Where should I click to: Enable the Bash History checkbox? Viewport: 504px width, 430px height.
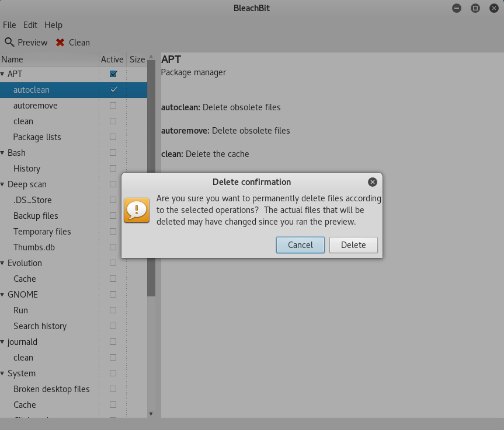click(113, 168)
